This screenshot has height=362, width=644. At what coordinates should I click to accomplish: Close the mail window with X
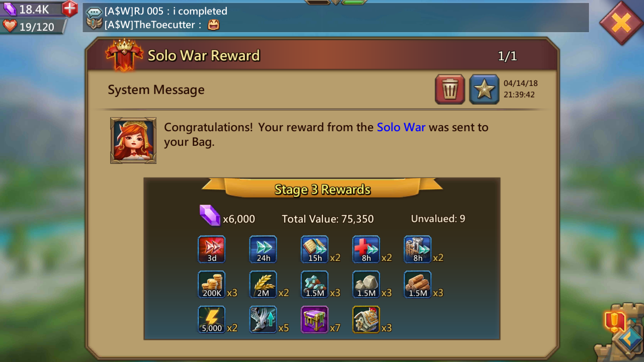tap(621, 23)
